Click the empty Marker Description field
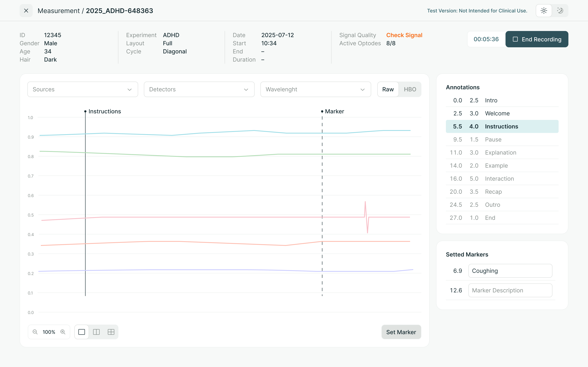Image resolution: width=588 pixels, height=367 pixels. click(x=510, y=290)
